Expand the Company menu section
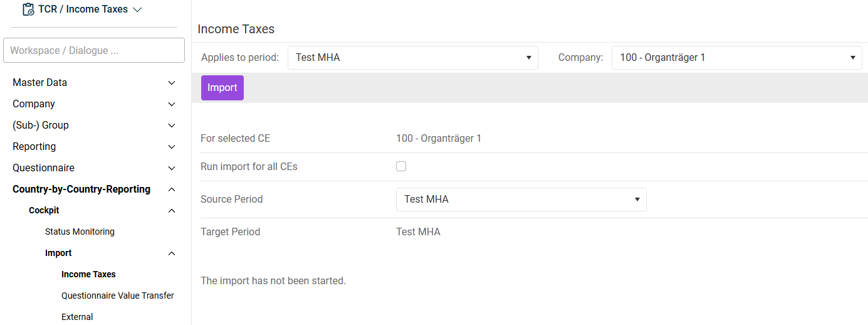Image resolution: width=868 pixels, height=325 pixels. (x=172, y=104)
